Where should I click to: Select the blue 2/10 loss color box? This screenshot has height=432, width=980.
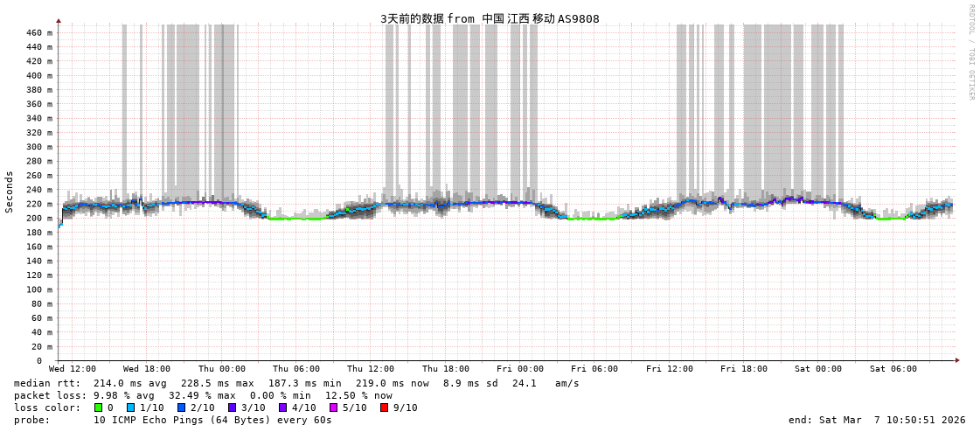tap(182, 408)
